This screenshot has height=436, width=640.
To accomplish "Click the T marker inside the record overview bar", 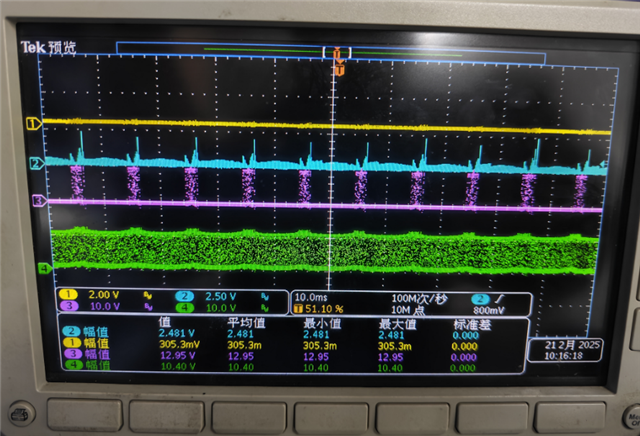I will [337, 53].
